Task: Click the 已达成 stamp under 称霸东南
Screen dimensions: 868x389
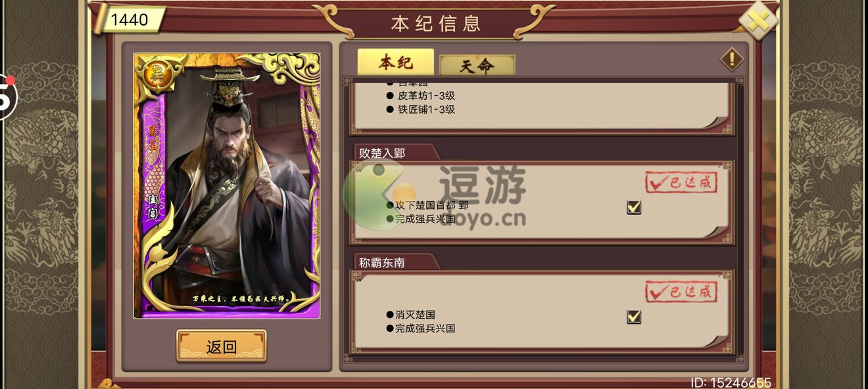Action: pyautogui.click(x=681, y=292)
